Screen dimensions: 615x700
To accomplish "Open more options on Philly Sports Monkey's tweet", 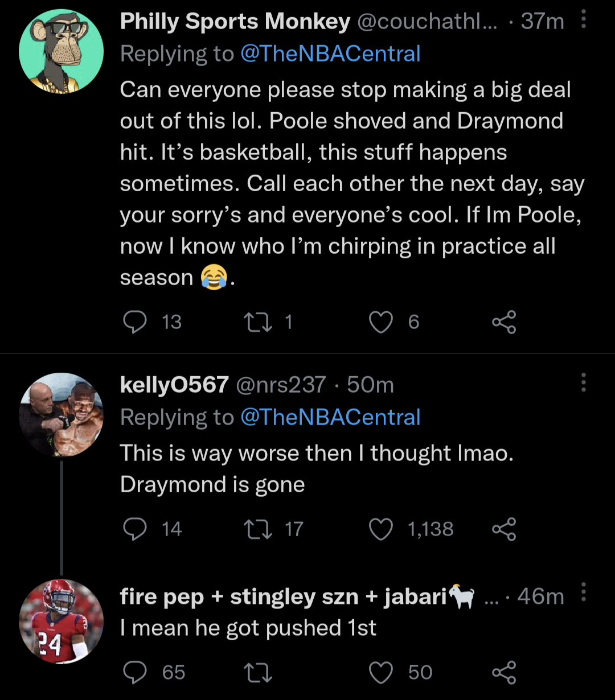I will (583, 21).
